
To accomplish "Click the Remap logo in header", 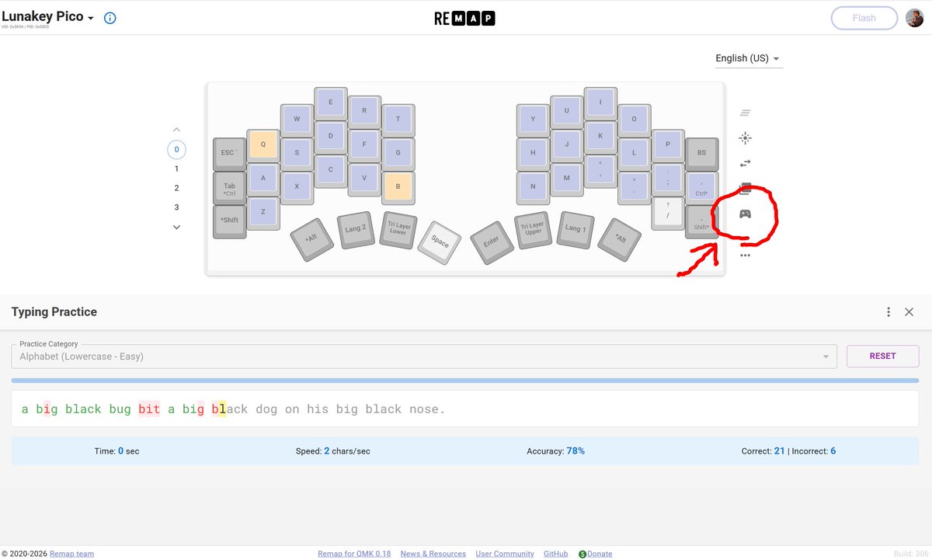I will 464,18.
